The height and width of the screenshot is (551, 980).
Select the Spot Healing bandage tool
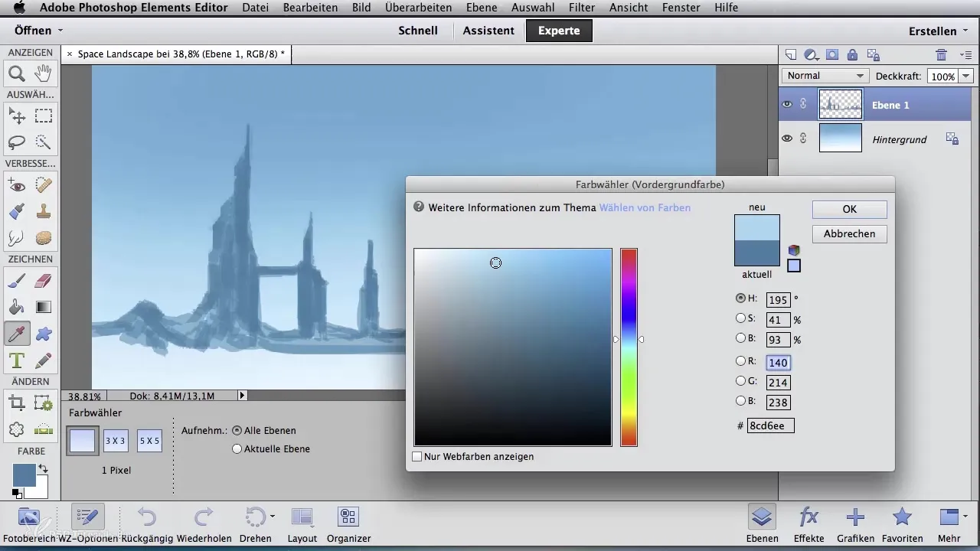point(44,185)
